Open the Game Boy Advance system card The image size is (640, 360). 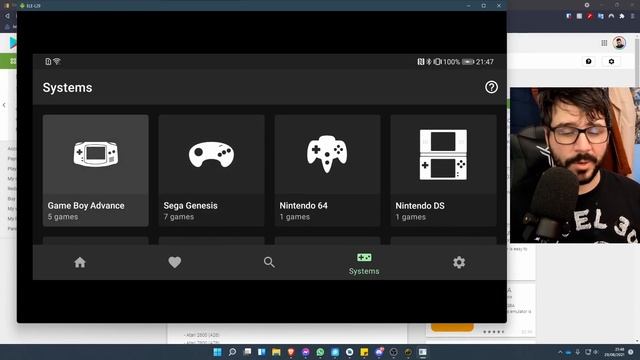[x=96, y=171]
